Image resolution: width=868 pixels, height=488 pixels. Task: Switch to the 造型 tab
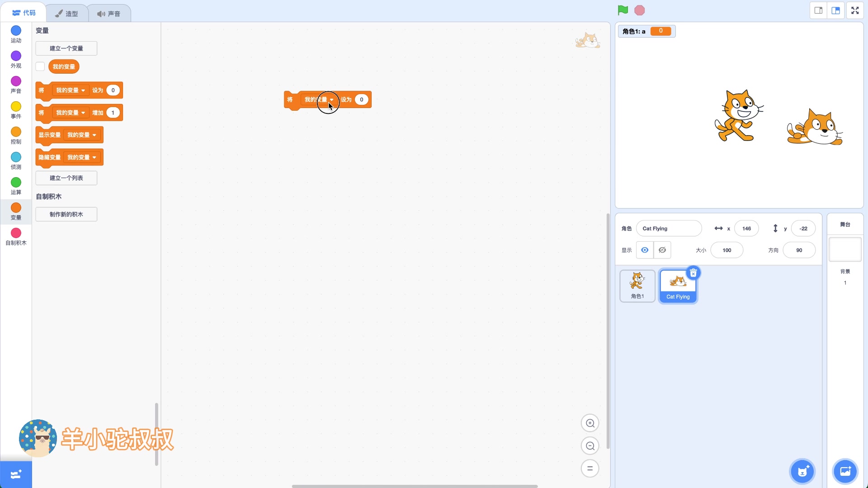click(66, 13)
